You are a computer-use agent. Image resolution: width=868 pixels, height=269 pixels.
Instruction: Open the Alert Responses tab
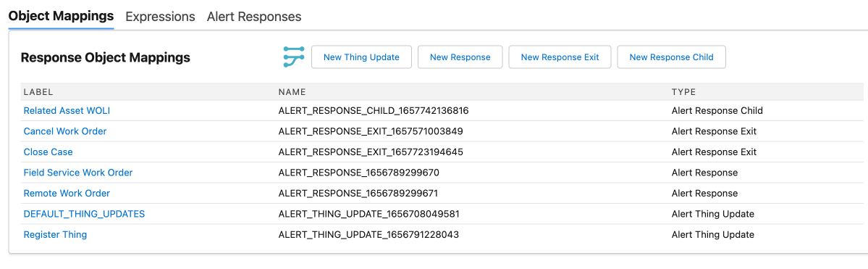(x=254, y=17)
